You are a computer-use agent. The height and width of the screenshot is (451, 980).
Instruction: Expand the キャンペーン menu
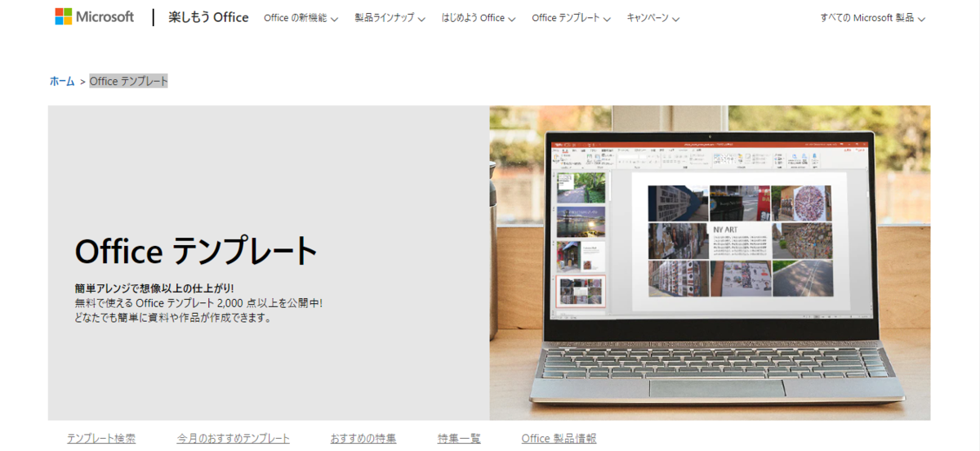(x=653, y=18)
